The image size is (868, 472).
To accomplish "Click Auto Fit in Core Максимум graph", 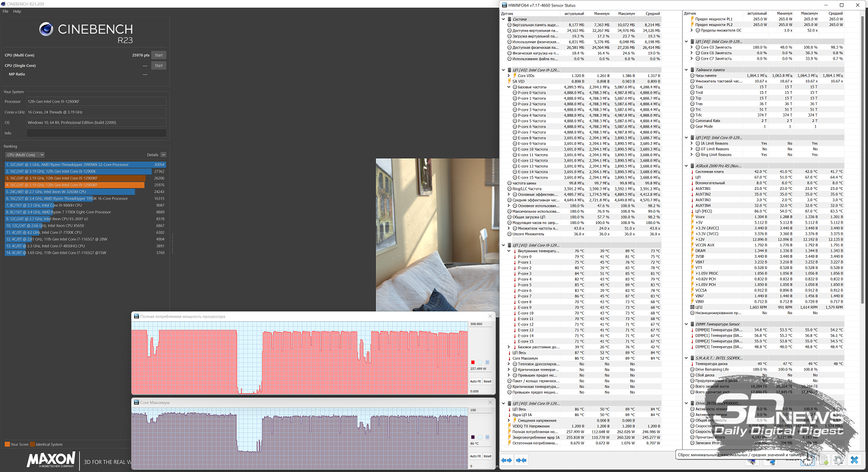I will pyautogui.click(x=475, y=456).
